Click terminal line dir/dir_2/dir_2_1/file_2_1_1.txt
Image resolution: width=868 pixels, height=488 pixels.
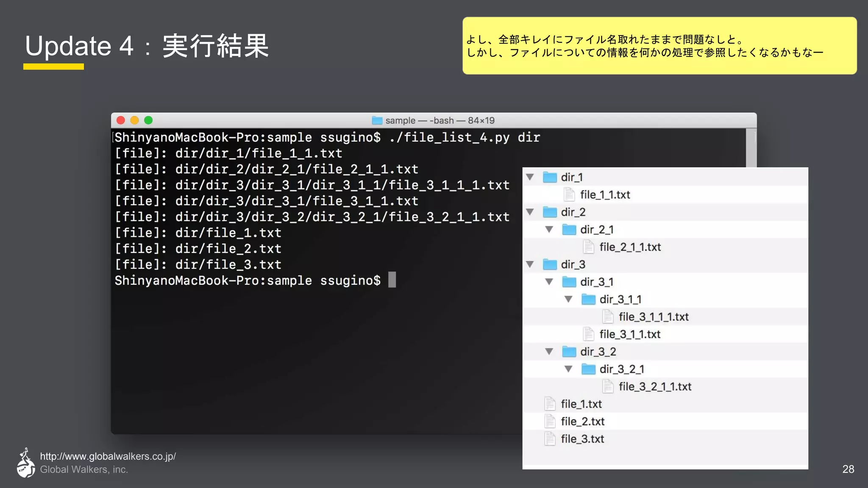267,169
